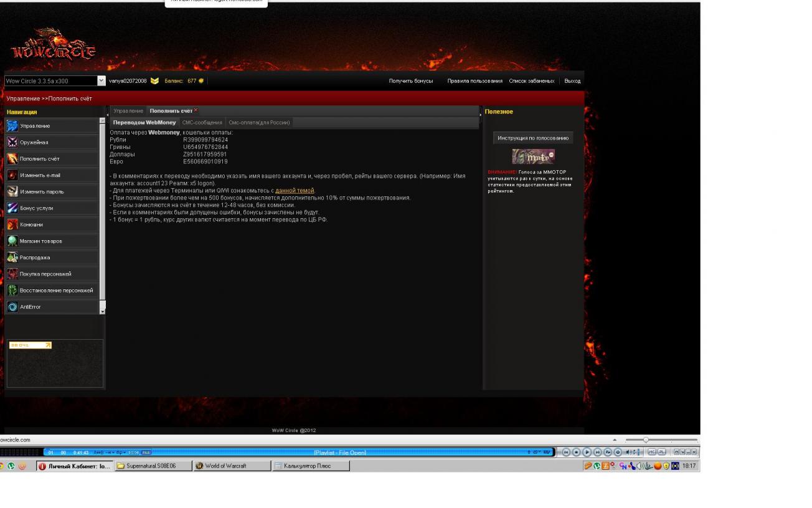Click the Управление navigation icon
Image resolution: width=812 pixels, height=508 pixels.
[12, 126]
